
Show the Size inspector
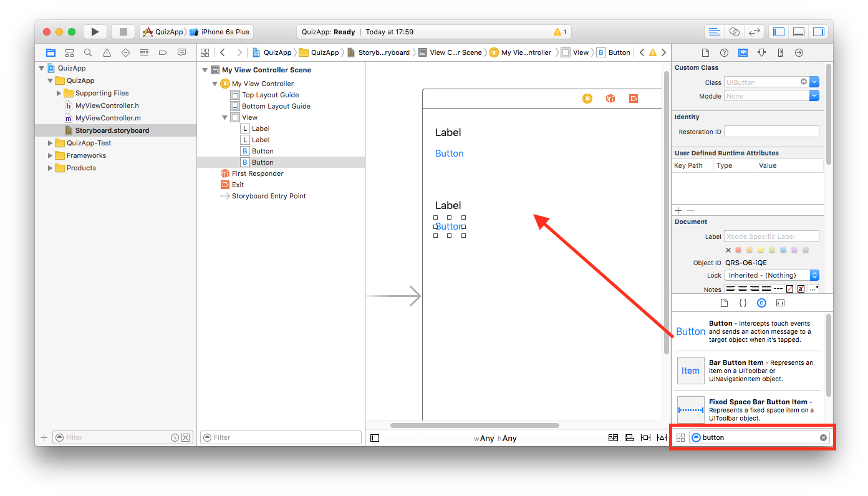coord(780,53)
